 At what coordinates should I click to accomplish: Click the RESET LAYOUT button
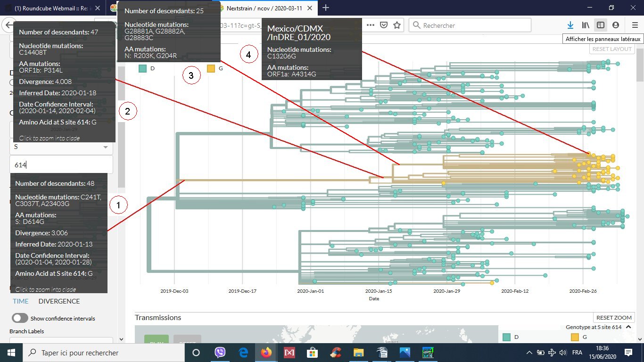[x=611, y=49]
